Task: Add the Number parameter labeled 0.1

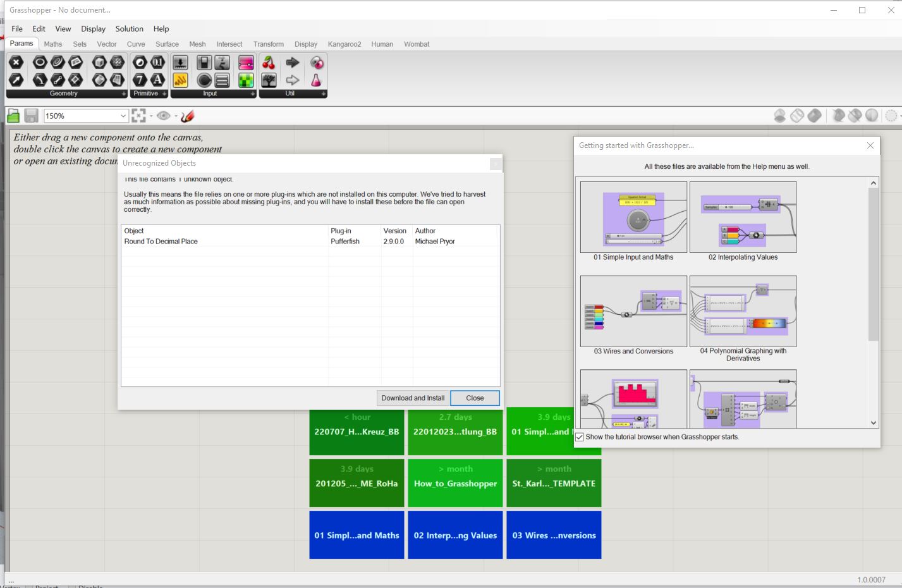Action: pos(157,62)
